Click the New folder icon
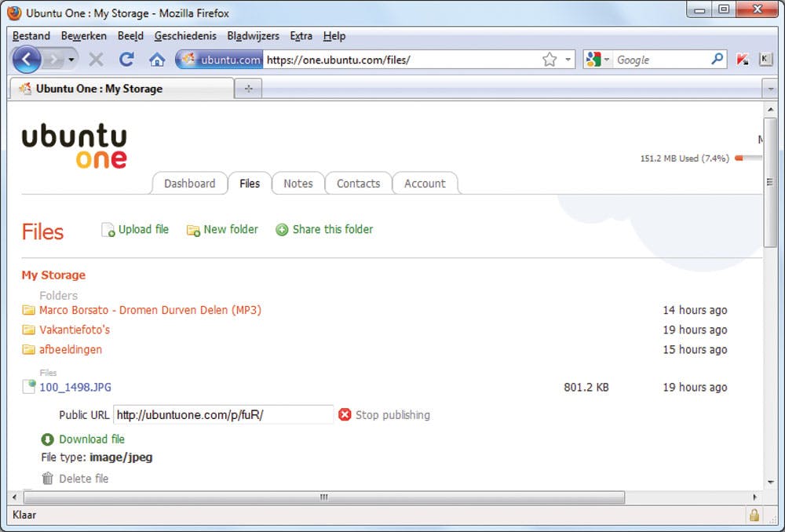The width and height of the screenshot is (785, 532). point(193,230)
